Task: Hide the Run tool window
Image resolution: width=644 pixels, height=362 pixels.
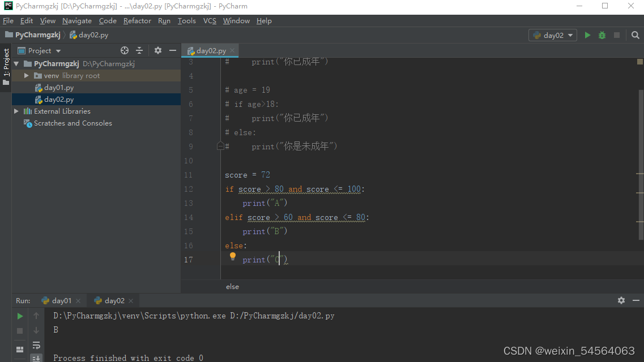Action: click(x=636, y=300)
